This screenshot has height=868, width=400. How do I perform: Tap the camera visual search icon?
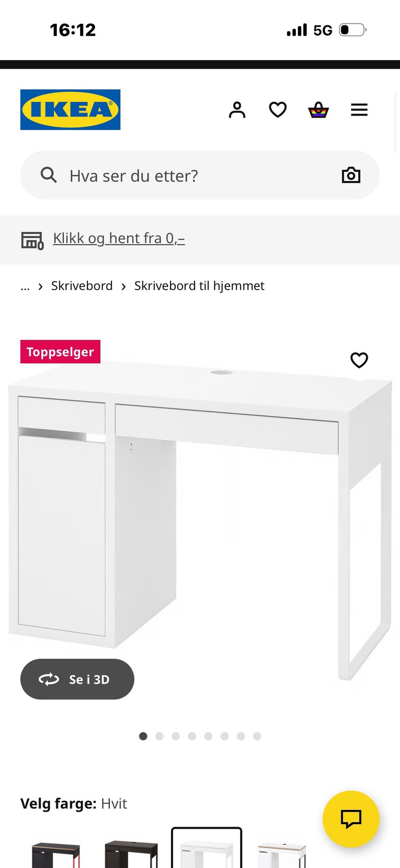point(351,175)
